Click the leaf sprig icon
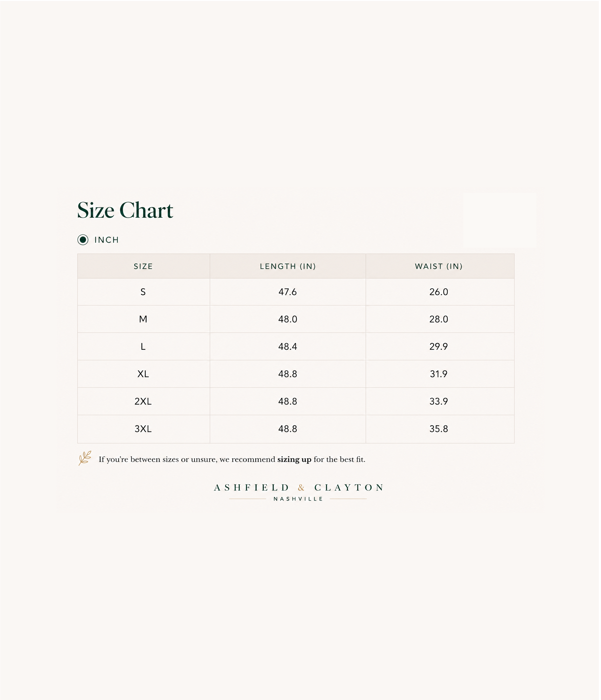 pos(85,458)
